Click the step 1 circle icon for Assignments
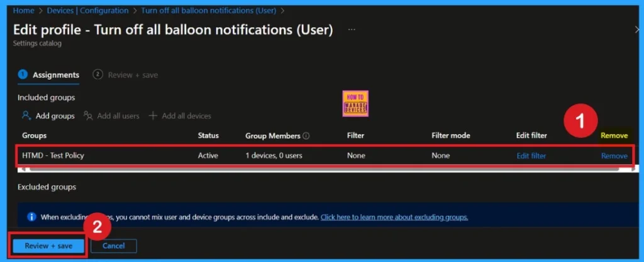The width and height of the screenshot is (644, 262). (23, 74)
